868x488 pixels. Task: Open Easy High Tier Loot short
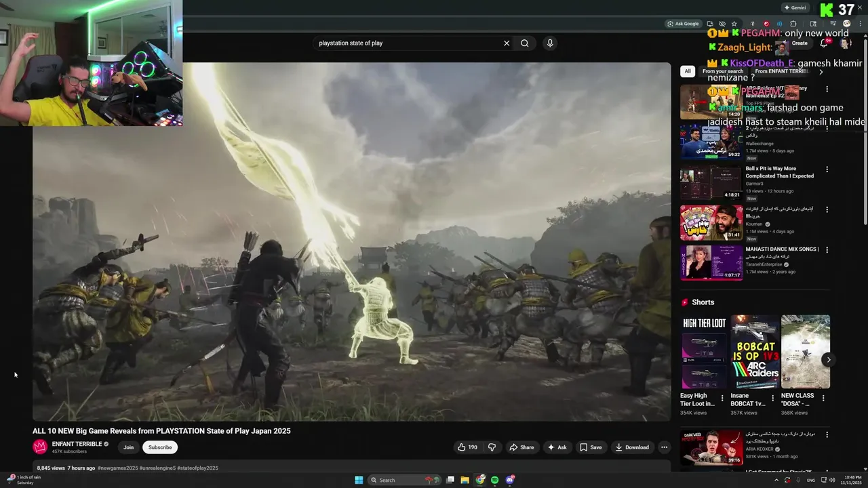click(705, 352)
